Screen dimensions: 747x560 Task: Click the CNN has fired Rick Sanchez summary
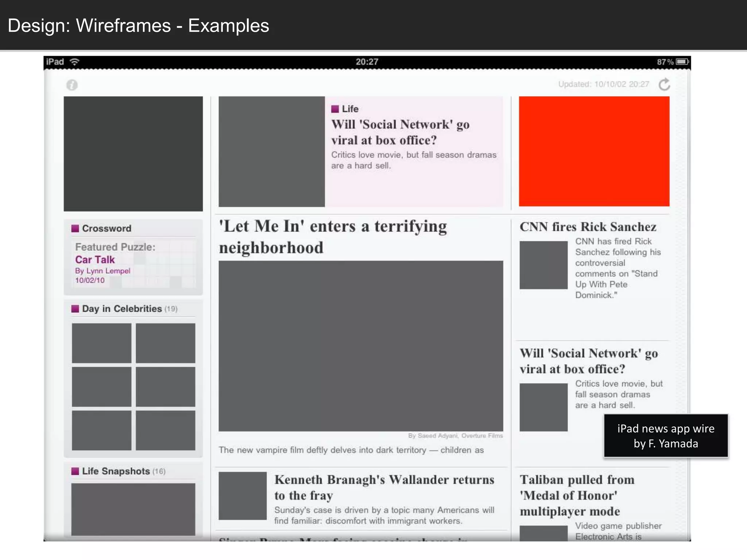point(618,268)
